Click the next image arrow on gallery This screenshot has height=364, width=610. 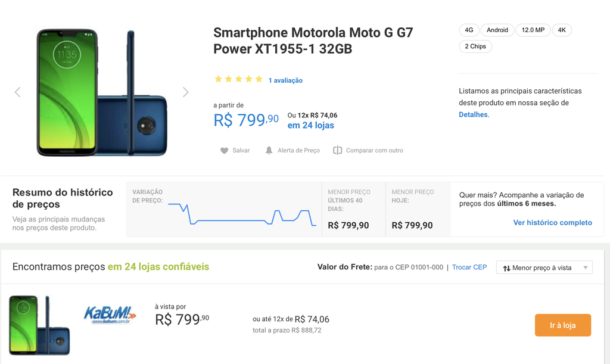tap(186, 92)
